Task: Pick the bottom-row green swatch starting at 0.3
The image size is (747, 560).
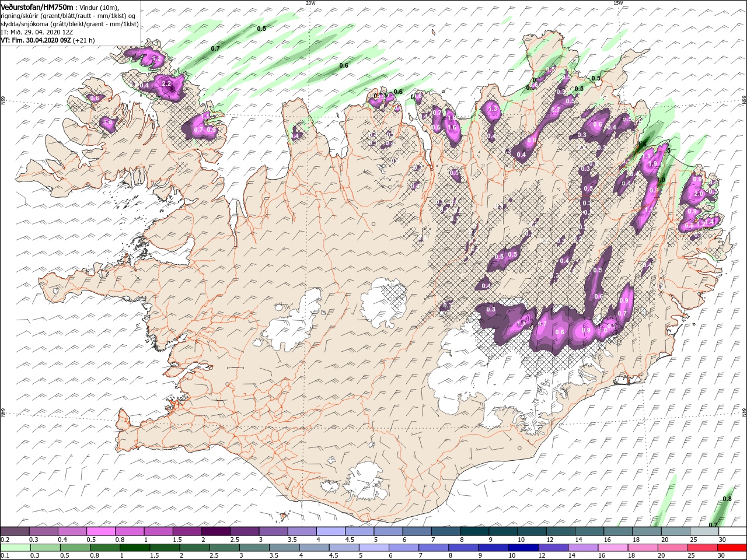Action: [45, 547]
